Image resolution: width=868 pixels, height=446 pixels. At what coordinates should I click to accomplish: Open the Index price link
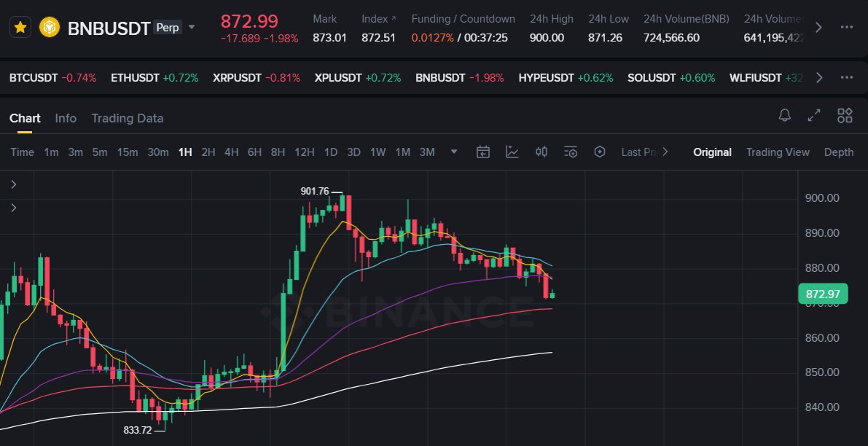[x=379, y=19]
